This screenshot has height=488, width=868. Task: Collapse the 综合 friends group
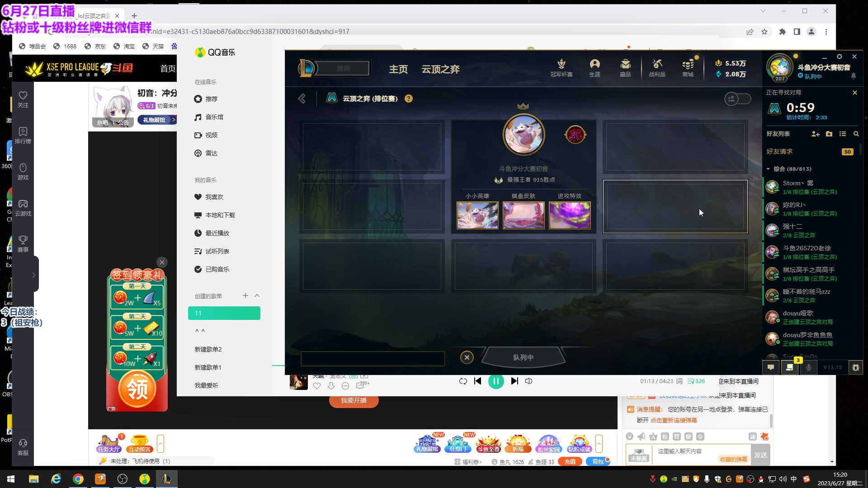[768, 169]
